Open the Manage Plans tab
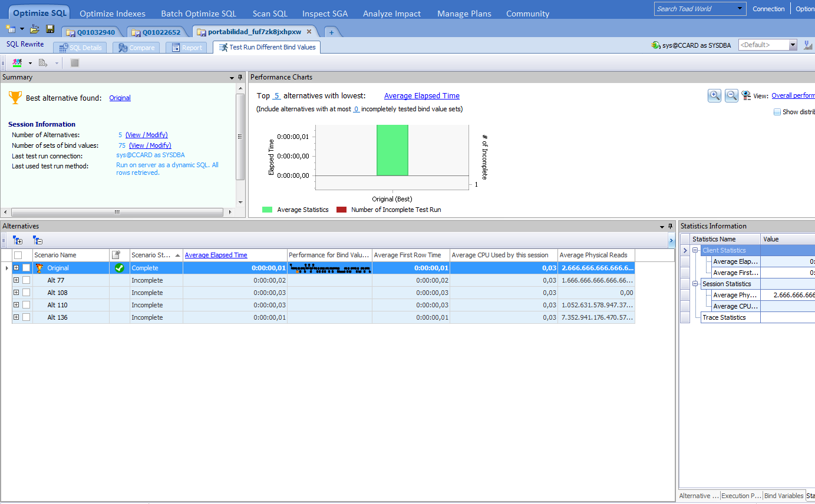The height and width of the screenshot is (504, 815). tap(464, 14)
